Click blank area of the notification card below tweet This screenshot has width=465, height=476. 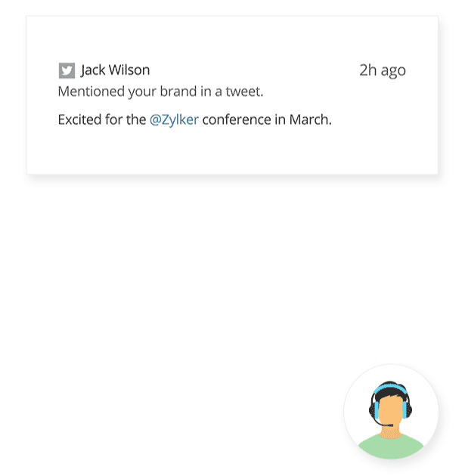pyautogui.click(x=231, y=152)
